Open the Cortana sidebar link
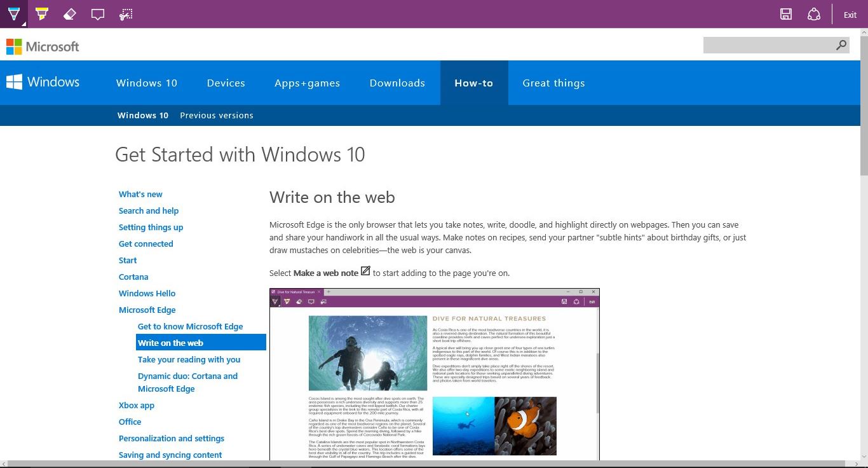The image size is (868, 468). click(x=133, y=277)
